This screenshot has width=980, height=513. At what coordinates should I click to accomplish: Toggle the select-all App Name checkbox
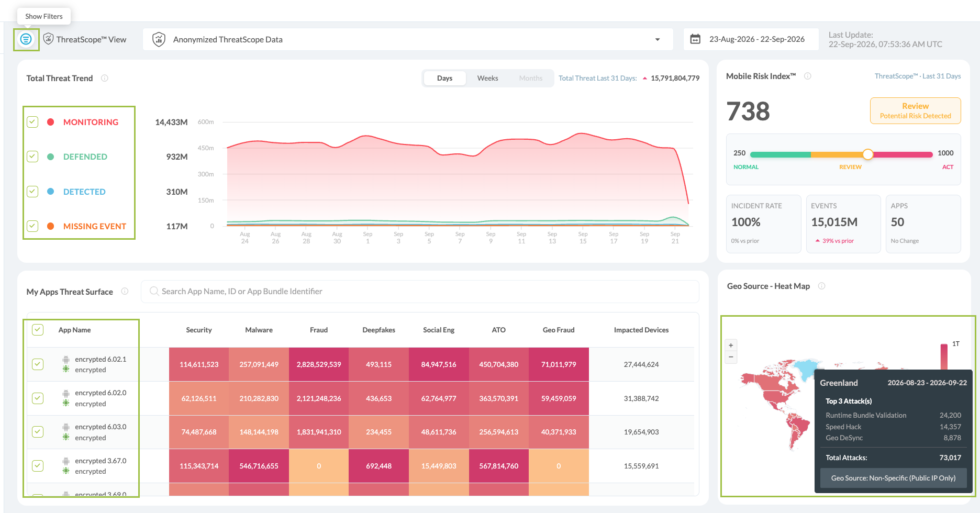point(38,330)
